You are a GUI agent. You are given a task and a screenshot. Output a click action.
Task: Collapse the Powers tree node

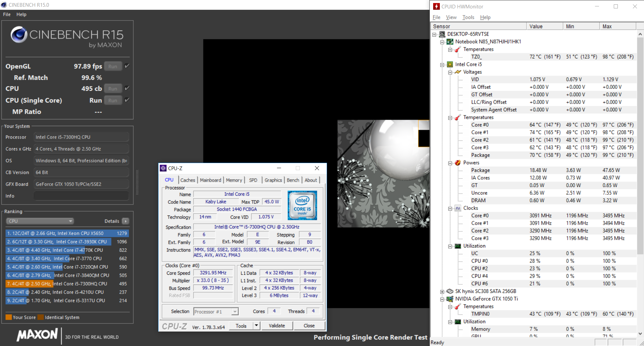[x=450, y=163]
